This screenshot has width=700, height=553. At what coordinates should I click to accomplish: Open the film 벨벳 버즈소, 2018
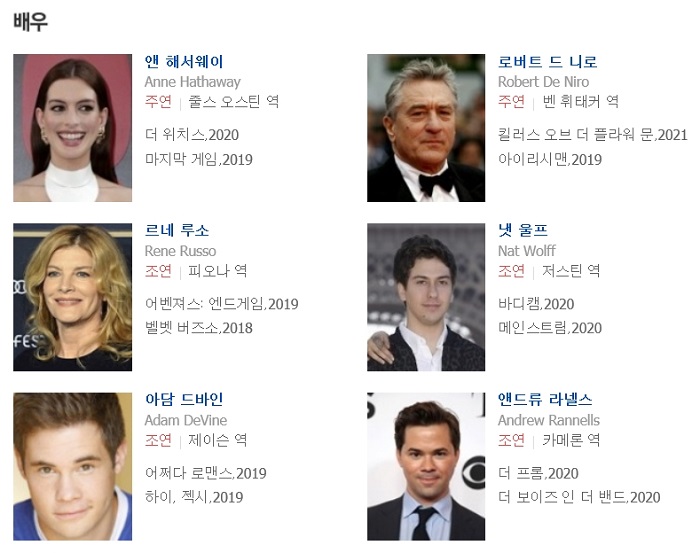click(x=199, y=328)
